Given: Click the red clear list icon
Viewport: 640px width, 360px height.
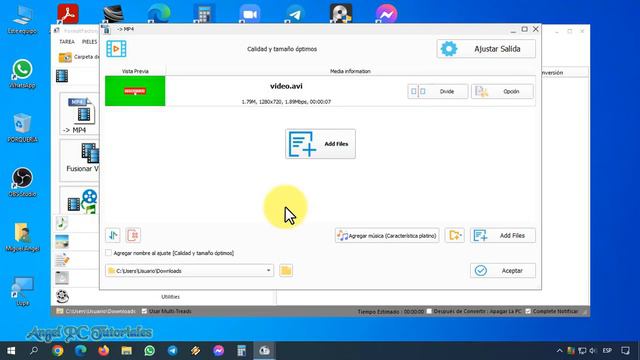Looking at the screenshot, I should pos(133,235).
